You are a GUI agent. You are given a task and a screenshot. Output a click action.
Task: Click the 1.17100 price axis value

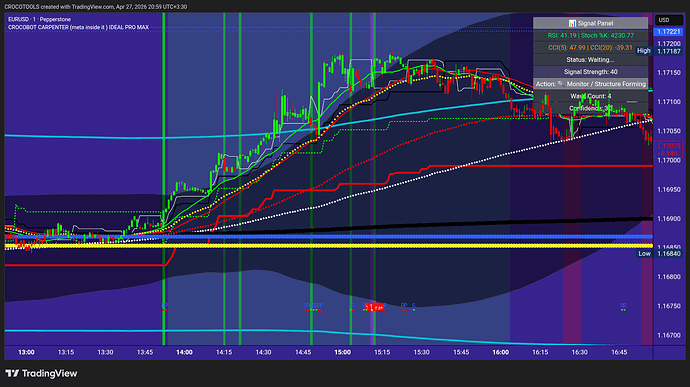click(x=668, y=102)
